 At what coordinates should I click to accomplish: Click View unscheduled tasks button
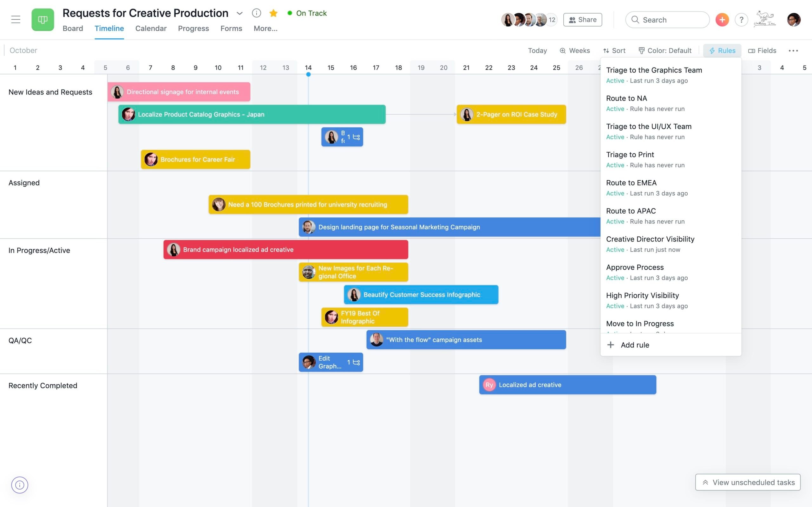click(748, 482)
